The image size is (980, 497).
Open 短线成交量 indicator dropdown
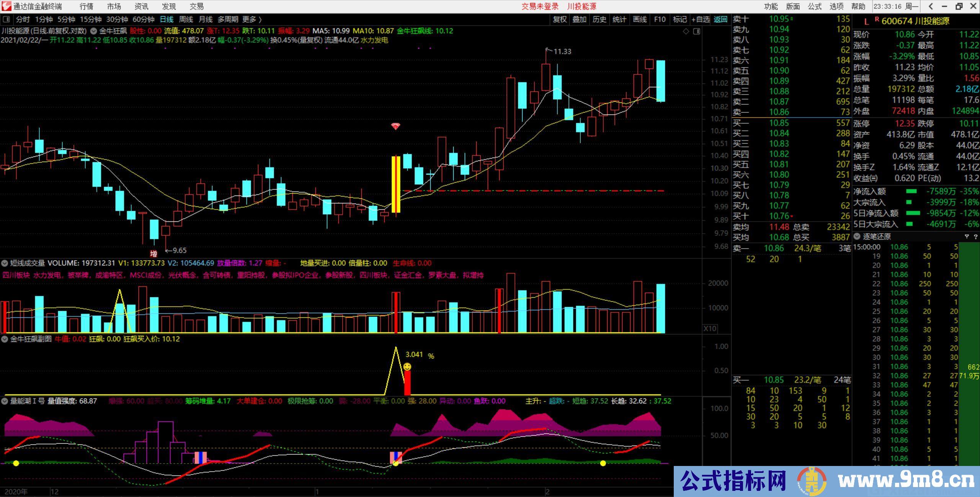[x=5, y=263]
